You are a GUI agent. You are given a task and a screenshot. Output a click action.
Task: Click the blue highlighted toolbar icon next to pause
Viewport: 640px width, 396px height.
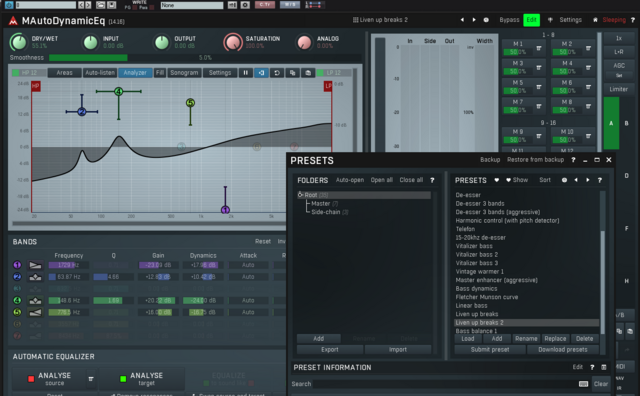tap(261, 73)
